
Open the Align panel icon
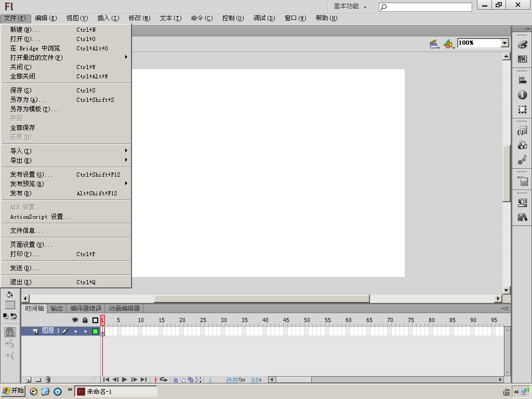pyautogui.click(x=523, y=80)
